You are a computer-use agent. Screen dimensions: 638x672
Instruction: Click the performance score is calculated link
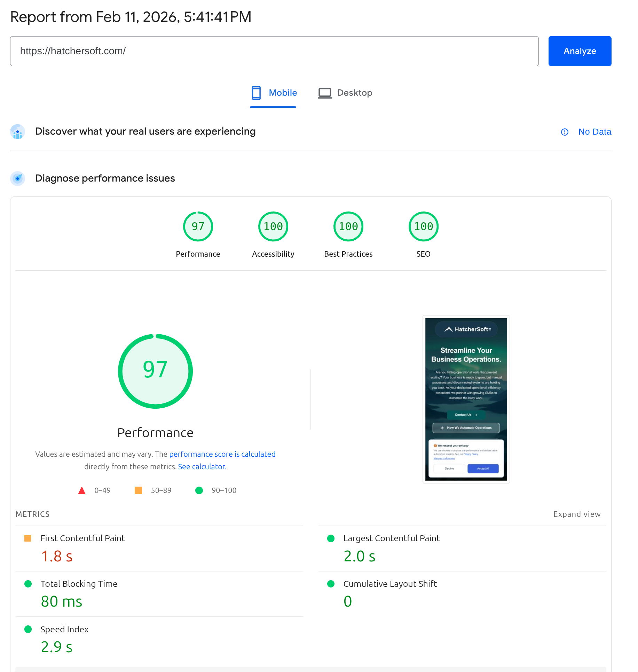[222, 454]
